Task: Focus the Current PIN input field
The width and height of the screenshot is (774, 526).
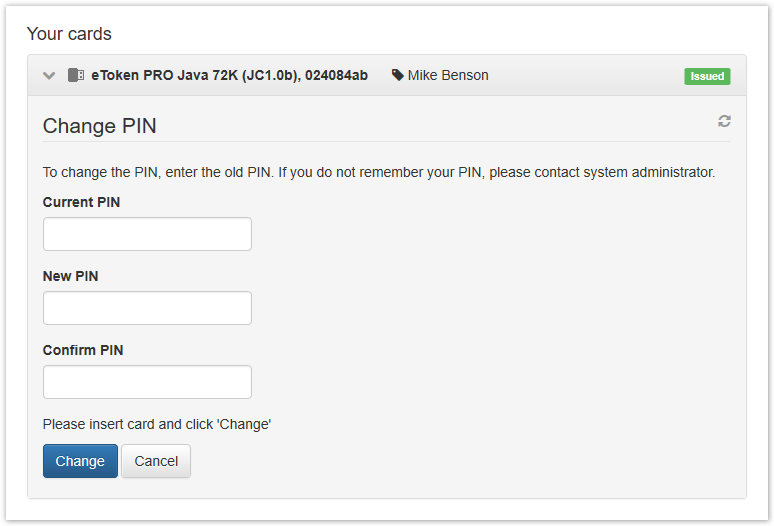Action: 147,234
